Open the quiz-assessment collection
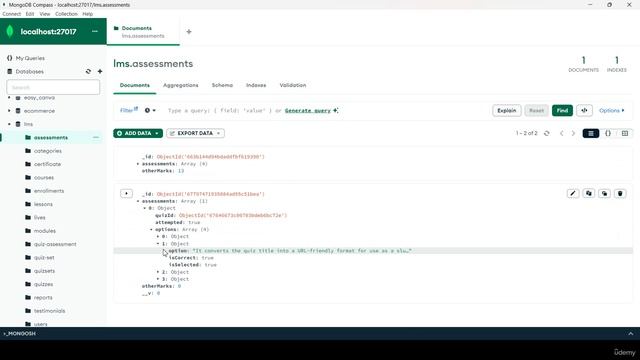The height and width of the screenshot is (360, 640). [55, 244]
